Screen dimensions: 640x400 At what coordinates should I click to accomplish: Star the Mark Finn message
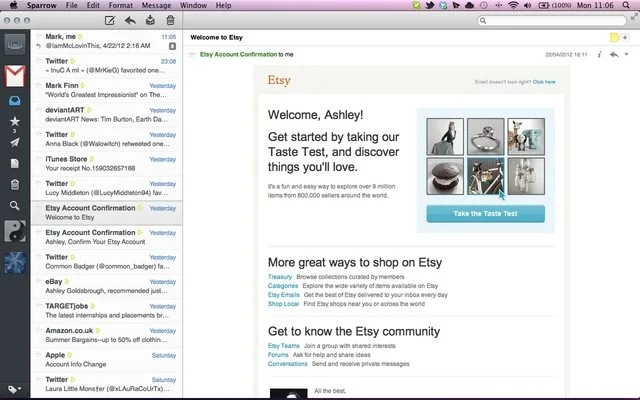point(39,85)
